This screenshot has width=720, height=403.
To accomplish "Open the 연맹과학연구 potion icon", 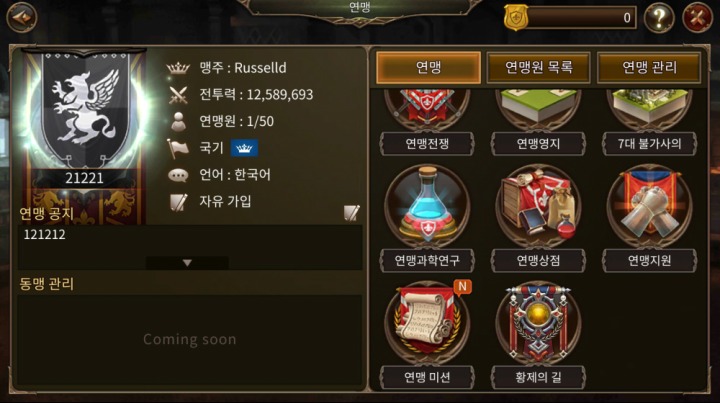I will point(427,207).
